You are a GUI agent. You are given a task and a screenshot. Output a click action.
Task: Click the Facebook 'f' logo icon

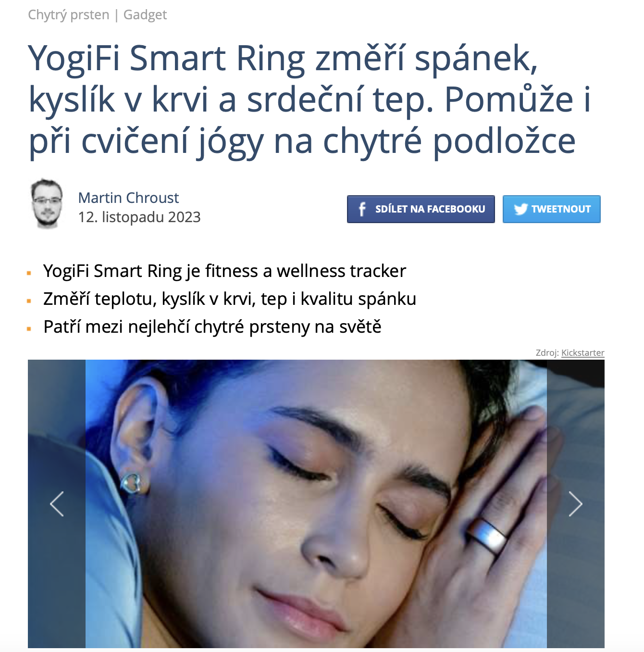[362, 209]
